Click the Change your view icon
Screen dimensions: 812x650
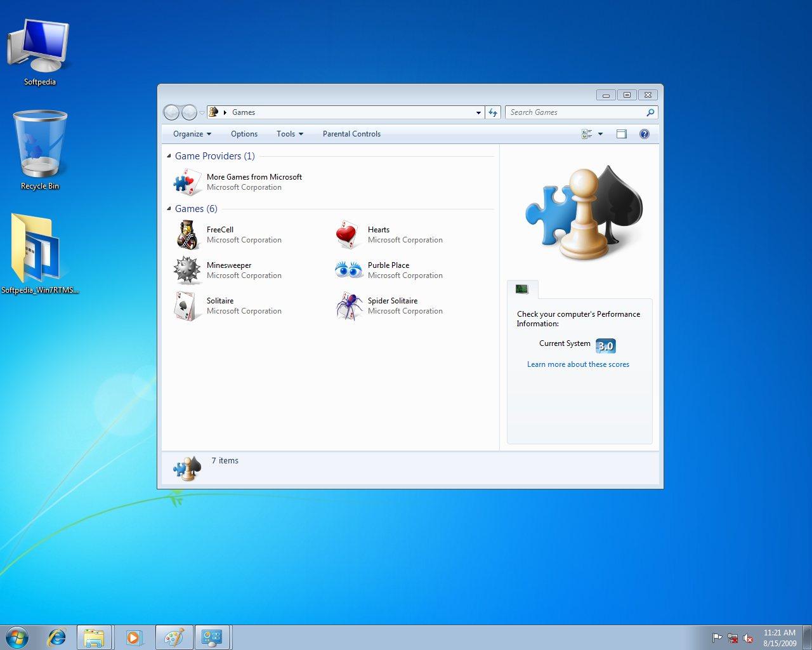[x=587, y=134]
